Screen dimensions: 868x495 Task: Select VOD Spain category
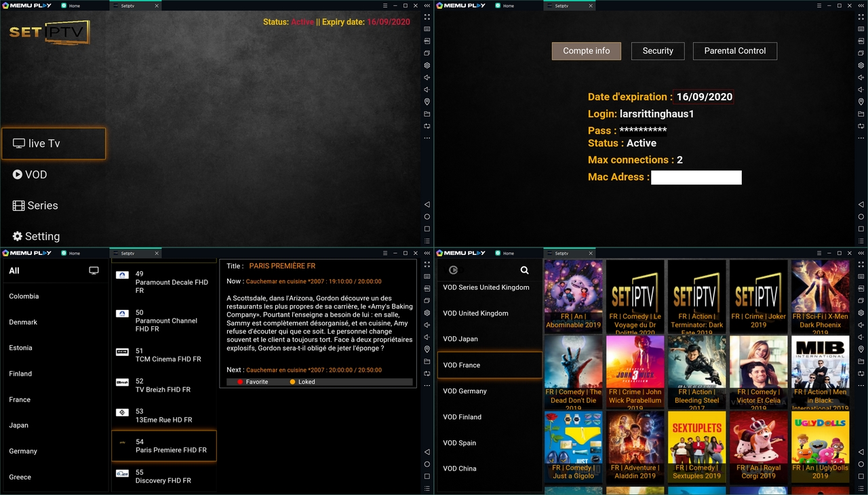[460, 443]
